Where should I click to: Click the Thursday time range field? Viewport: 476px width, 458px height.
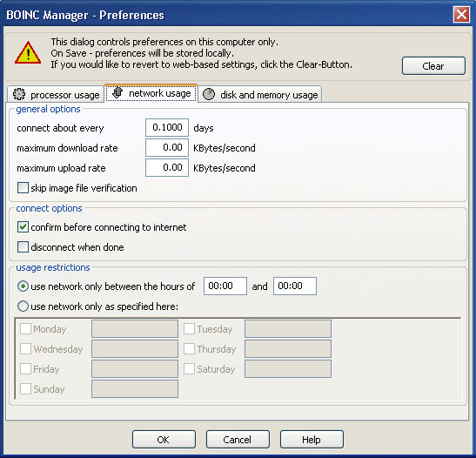(x=288, y=348)
